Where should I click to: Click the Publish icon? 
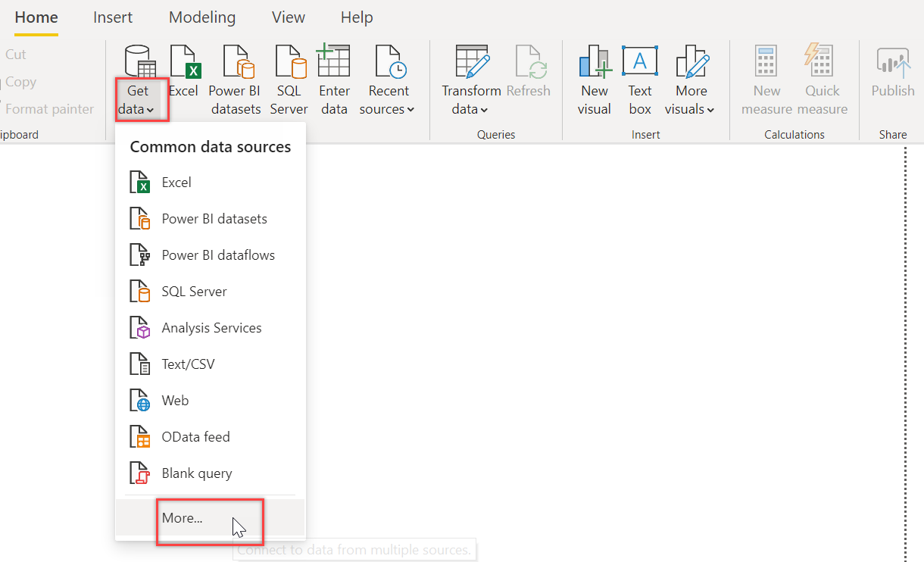[893, 63]
